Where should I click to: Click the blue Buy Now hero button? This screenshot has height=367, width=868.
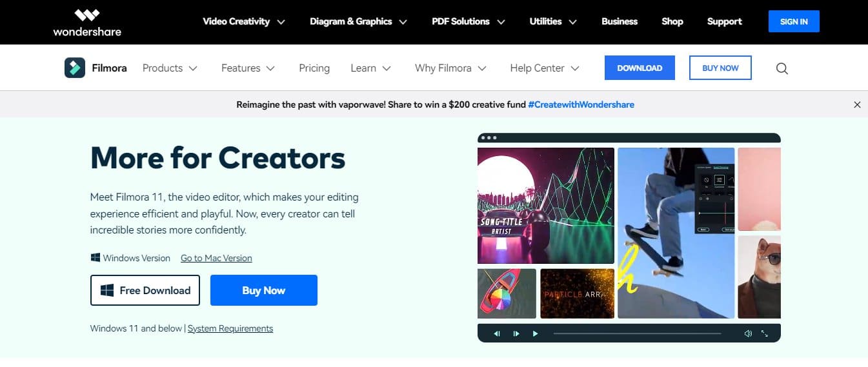pos(264,290)
